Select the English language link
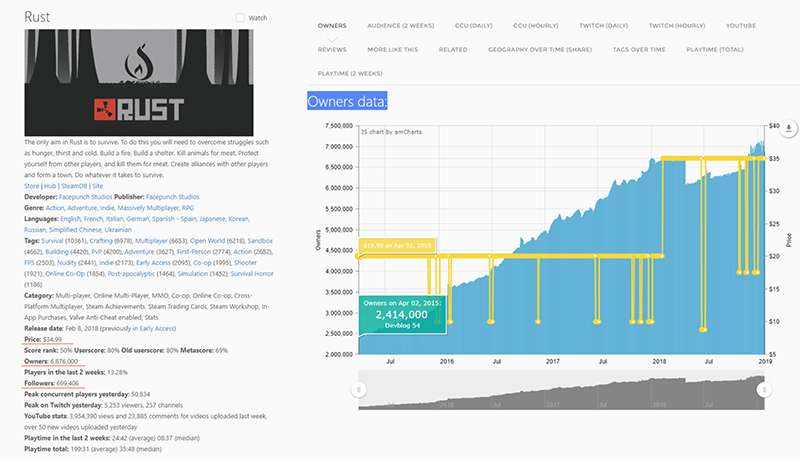The height and width of the screenshot is (462, 800). tap(70, 219)
